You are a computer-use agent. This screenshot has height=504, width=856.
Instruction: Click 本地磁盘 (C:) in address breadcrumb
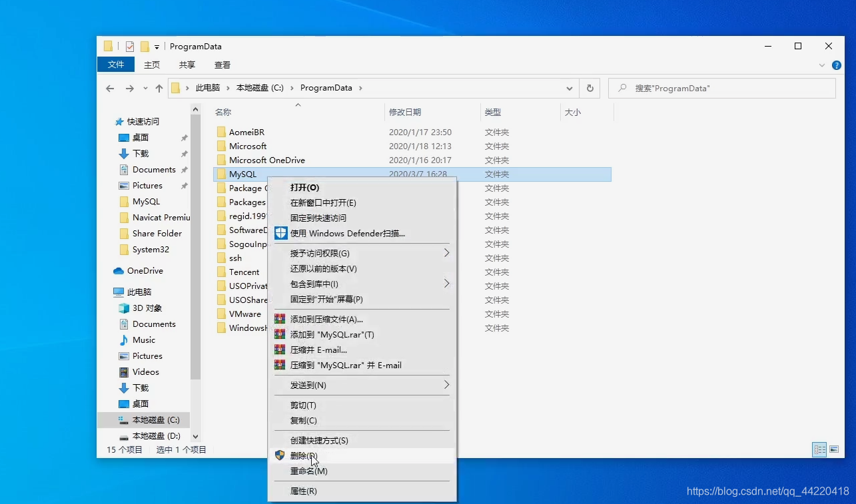pos(260,88)
